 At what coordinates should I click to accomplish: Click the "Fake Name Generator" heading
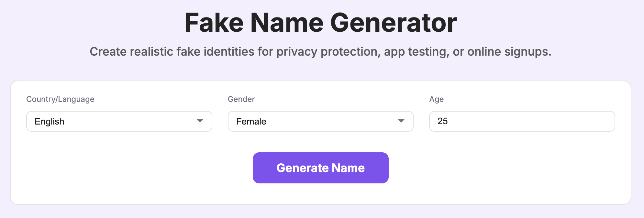coord(320,23)
